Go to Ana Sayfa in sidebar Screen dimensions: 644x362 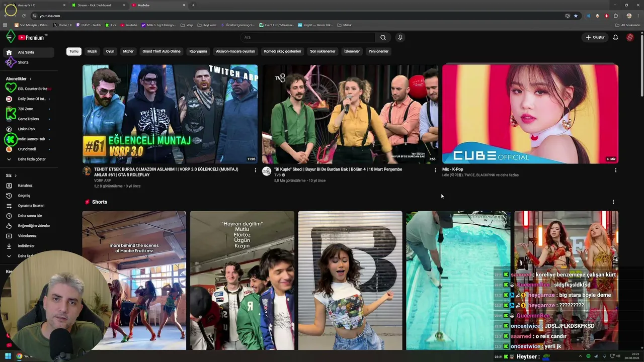(28, 52)
